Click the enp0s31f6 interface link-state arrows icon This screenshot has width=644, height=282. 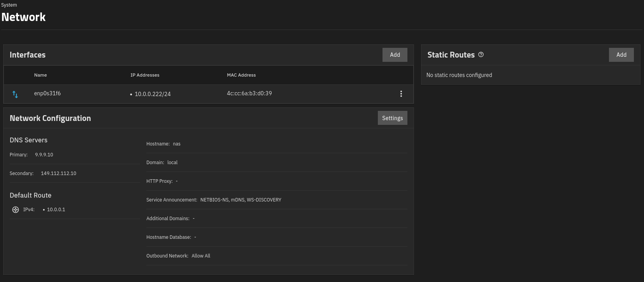[15, 94]
